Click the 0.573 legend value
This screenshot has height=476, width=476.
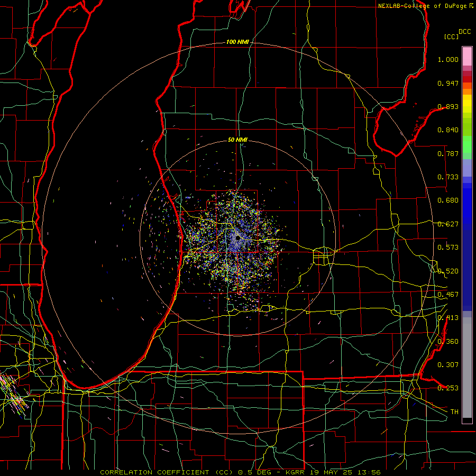448,248
